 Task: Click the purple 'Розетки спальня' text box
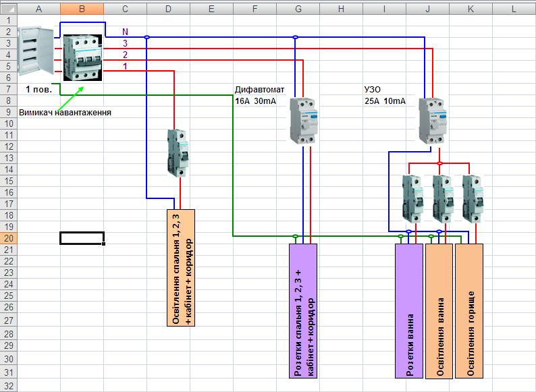302,310
